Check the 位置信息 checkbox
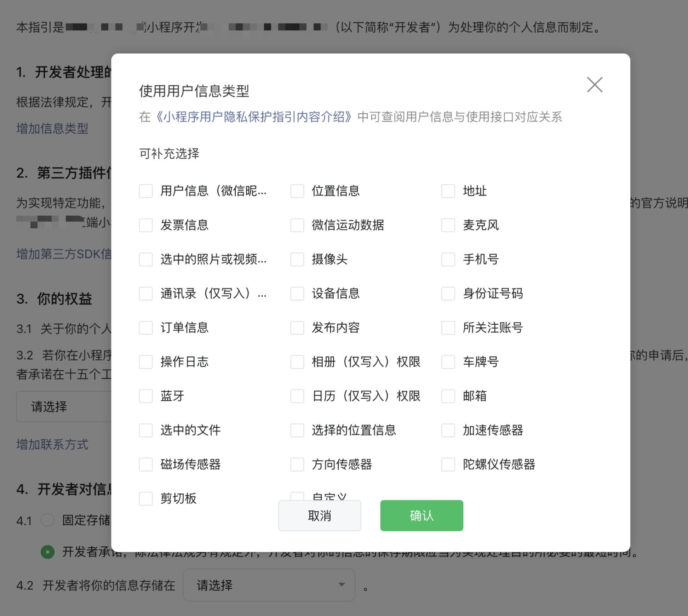The width and height of the screenshot is (688, 616). point(297,191)
